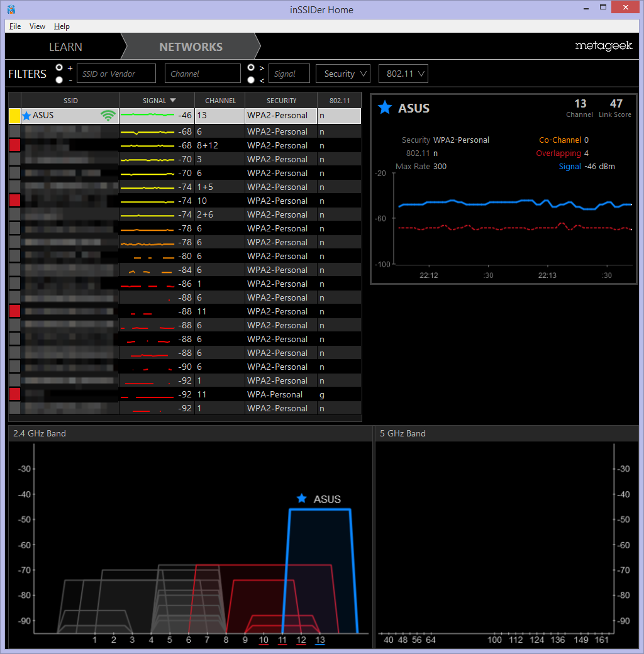This screenshot has width=644, height=654.
Task: Click the red swatch on the -88 channel 11 row
Action: coord(14,311)
